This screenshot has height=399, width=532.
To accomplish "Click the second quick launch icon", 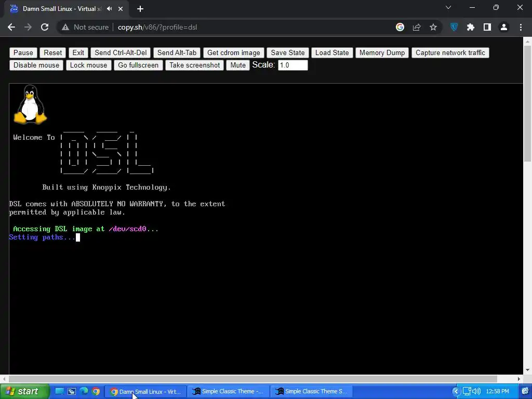I will (72, 392).
